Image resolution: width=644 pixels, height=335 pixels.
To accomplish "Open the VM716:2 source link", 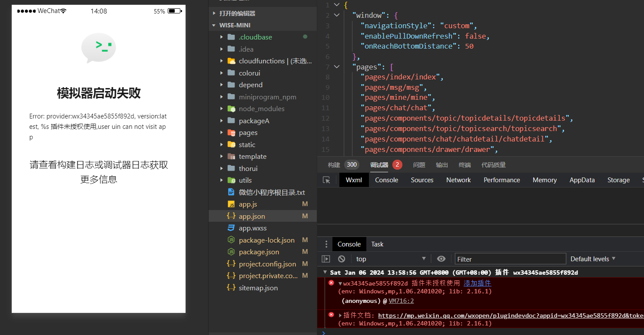I will [401, 301].
